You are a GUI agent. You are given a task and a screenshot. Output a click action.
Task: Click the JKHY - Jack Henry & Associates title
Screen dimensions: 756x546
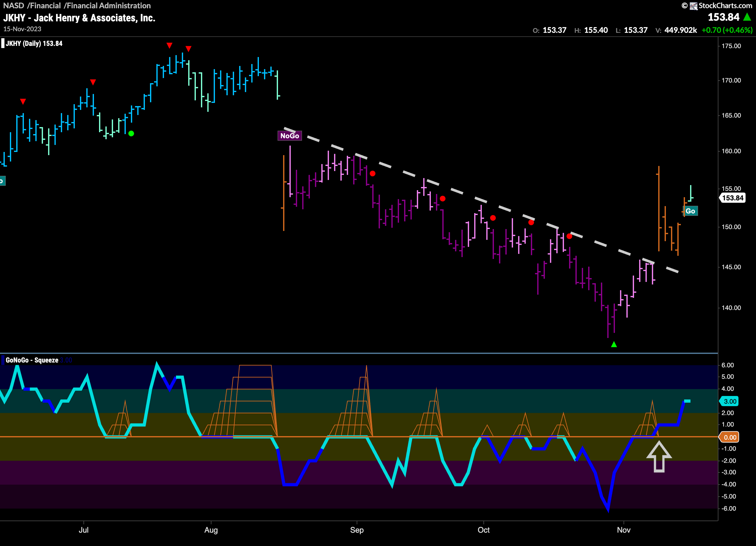pos(79,18)
